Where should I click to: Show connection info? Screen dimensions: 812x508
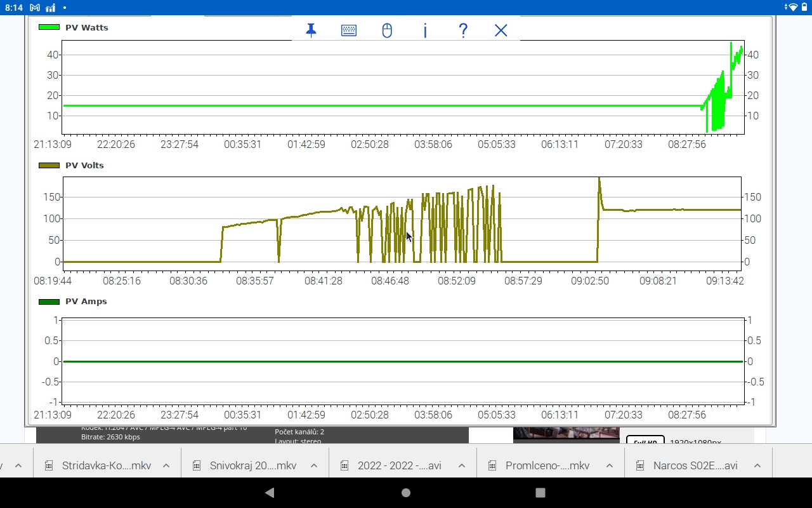pyautogui.click(x=425, y=30)
